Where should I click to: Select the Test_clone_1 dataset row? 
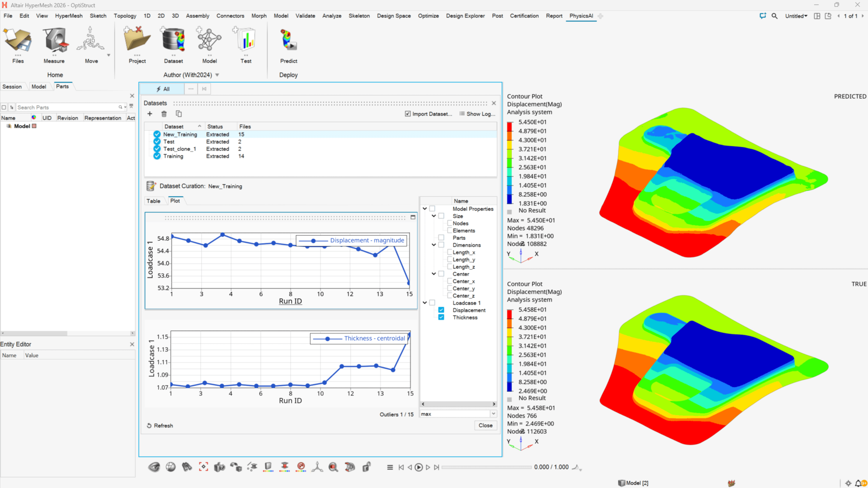pos(320,149)
